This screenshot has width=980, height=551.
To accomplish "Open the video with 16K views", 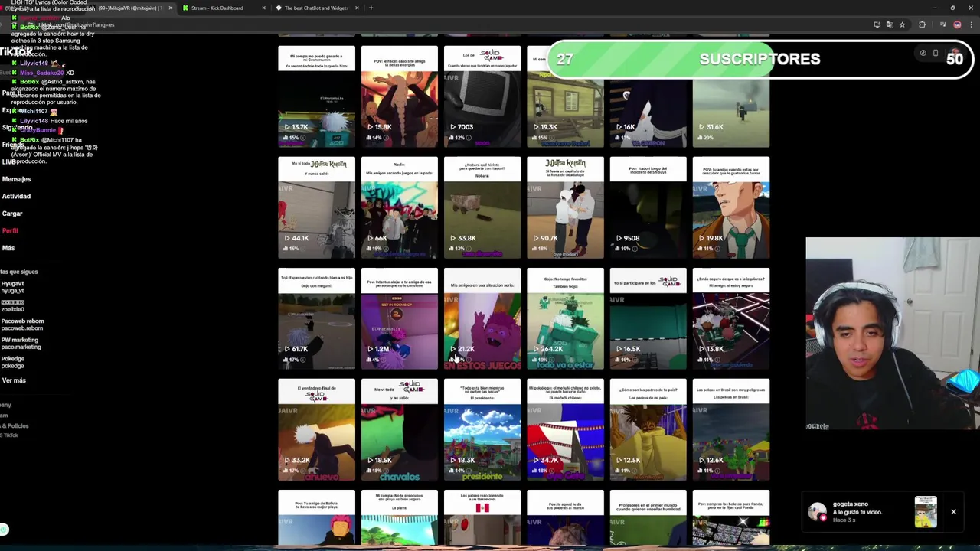I will point(648,96).
